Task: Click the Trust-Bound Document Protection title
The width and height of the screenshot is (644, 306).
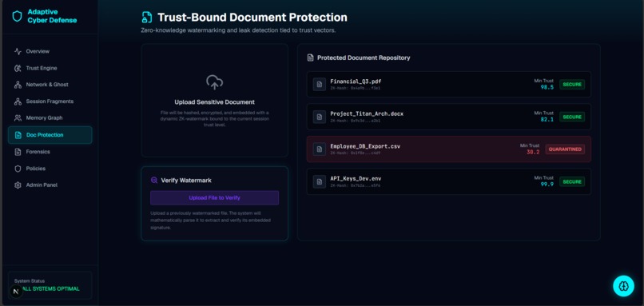Action: point(252,18)
